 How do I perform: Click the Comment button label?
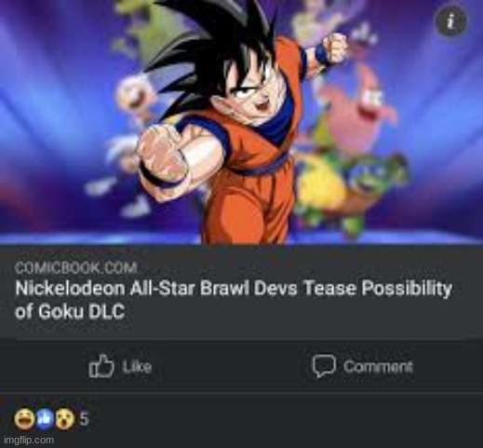point(378,367)
